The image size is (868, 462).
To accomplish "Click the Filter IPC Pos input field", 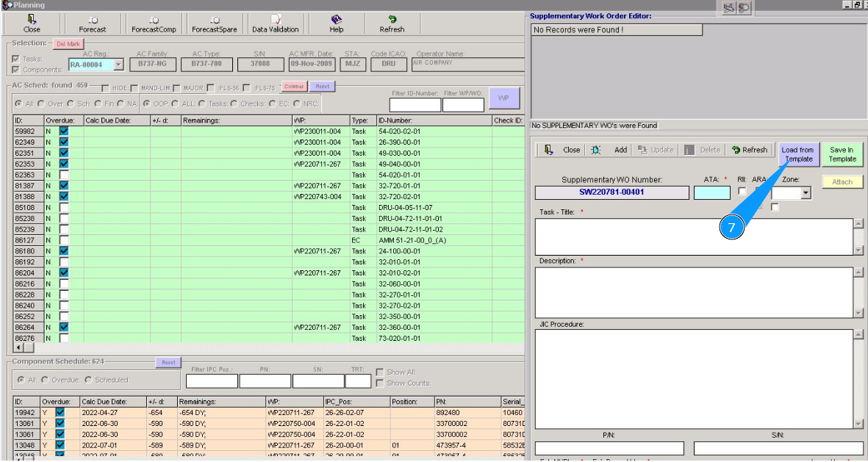I will tap(212, 381).
